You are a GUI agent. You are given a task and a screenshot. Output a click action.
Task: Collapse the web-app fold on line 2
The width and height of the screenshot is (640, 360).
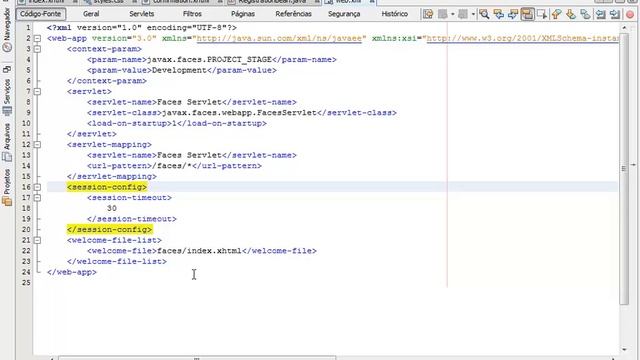37,38
